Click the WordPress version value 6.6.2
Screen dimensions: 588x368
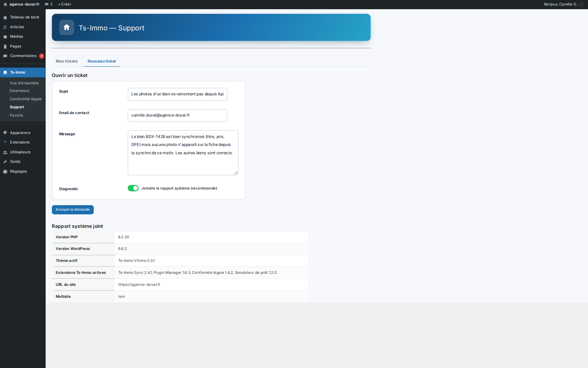(123, 249)
